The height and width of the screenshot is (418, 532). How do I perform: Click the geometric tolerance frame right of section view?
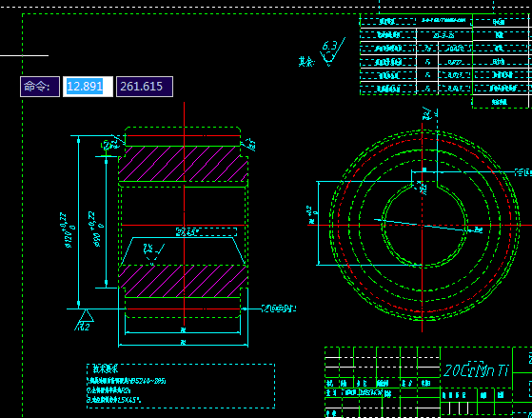pyautogui.click(x=279, y=309)
